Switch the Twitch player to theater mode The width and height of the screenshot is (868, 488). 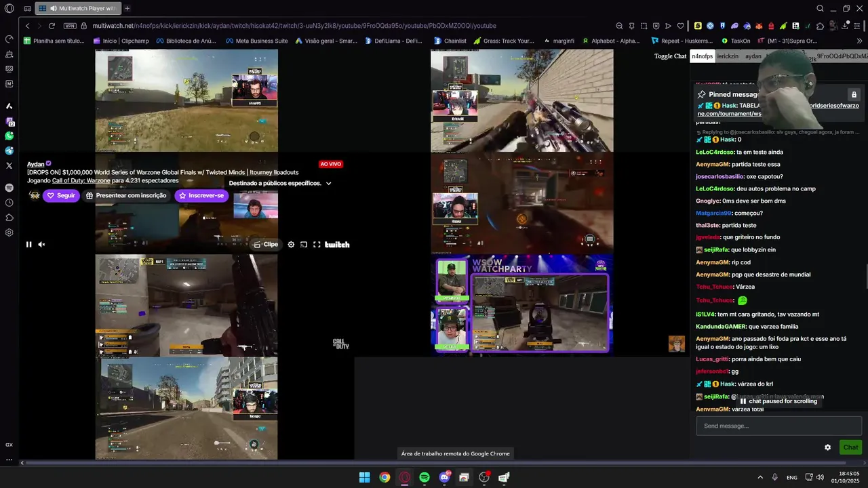(x=304, y=245)
